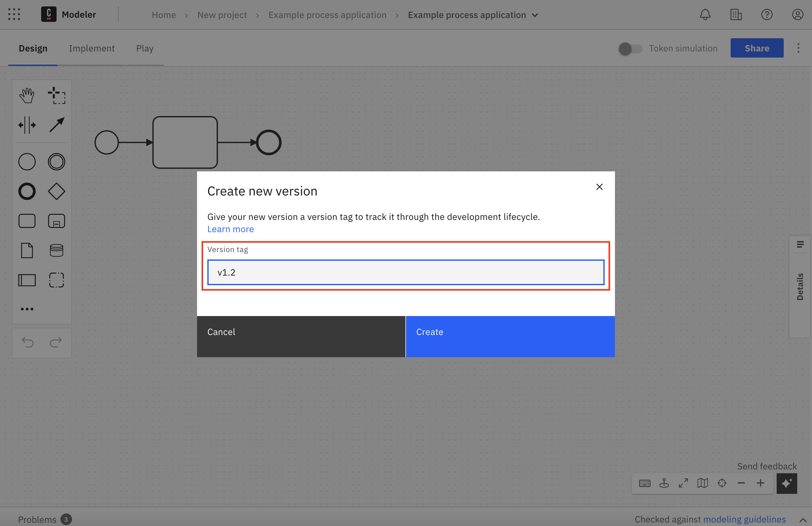The image size is (812, 526).
Task: Toggle Token simulation switch
Action: [x=630, y=48]
